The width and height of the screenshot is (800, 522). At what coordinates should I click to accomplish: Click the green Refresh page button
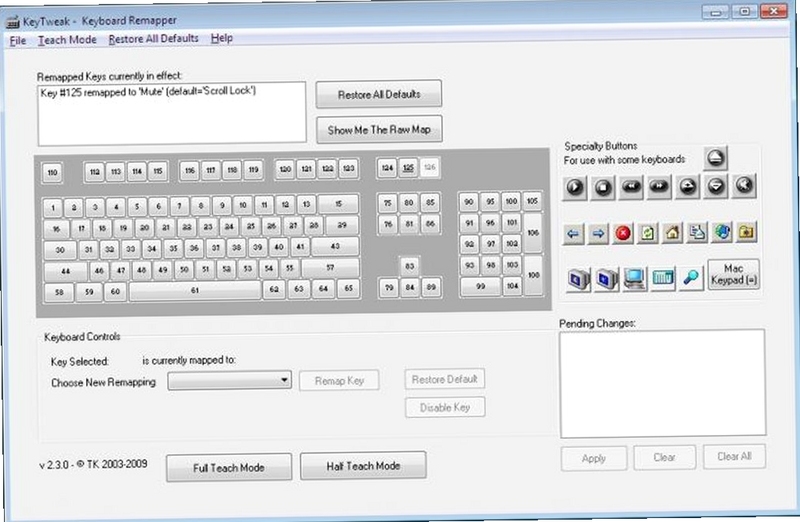coord(647,233)
